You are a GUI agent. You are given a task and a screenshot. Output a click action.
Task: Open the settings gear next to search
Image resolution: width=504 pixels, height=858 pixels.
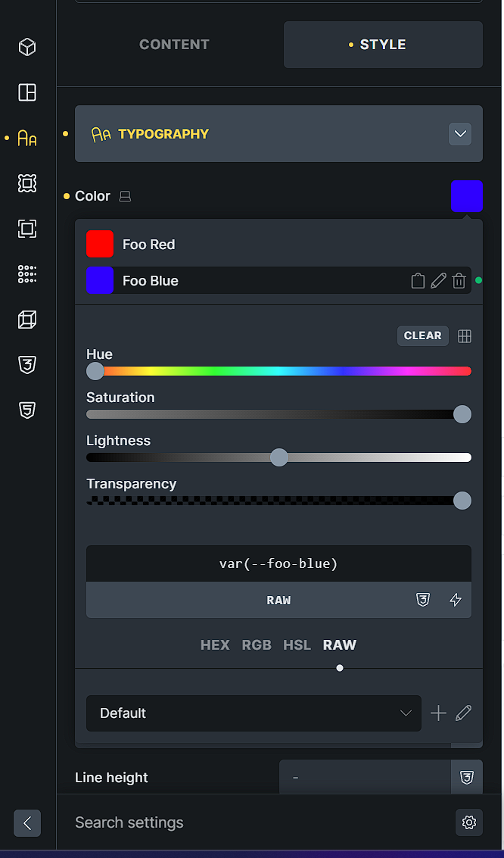point(469,822)
